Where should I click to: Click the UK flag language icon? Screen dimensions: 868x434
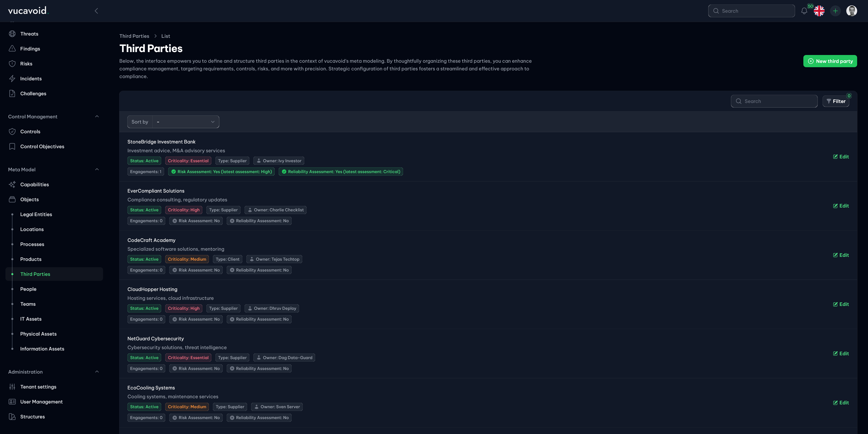click(x=819, y=11)
